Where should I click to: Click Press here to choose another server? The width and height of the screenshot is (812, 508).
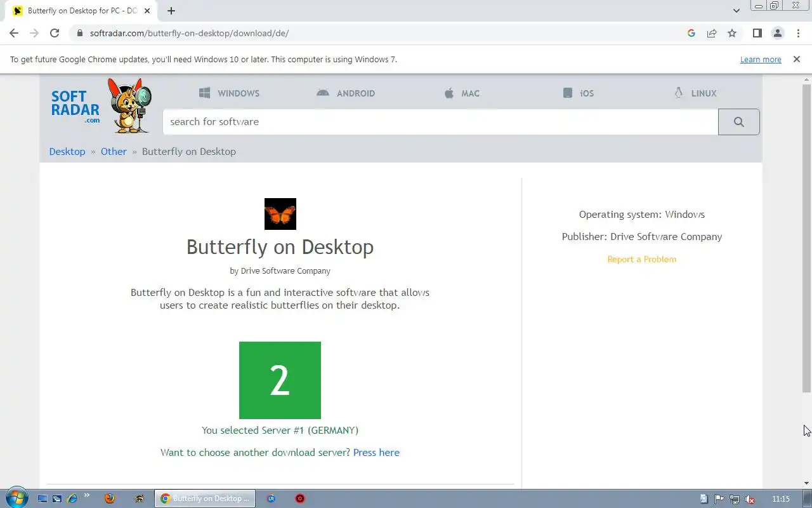376,453
